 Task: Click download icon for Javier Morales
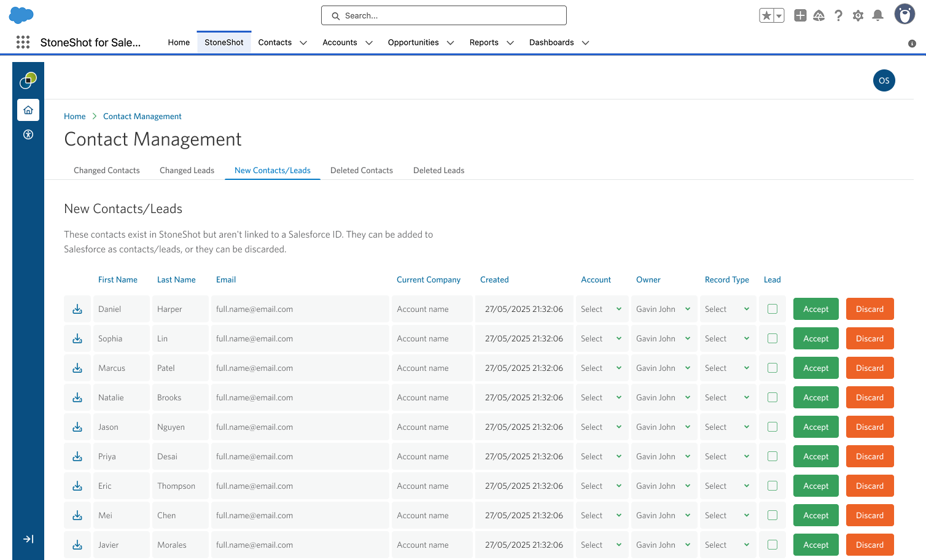point(77,545)
